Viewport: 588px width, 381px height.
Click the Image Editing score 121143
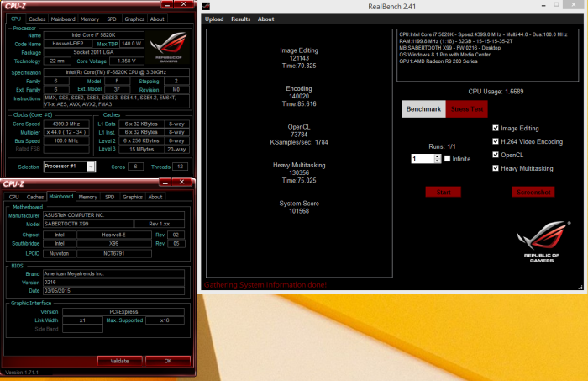pyautogui.click(x=299, y=58)
